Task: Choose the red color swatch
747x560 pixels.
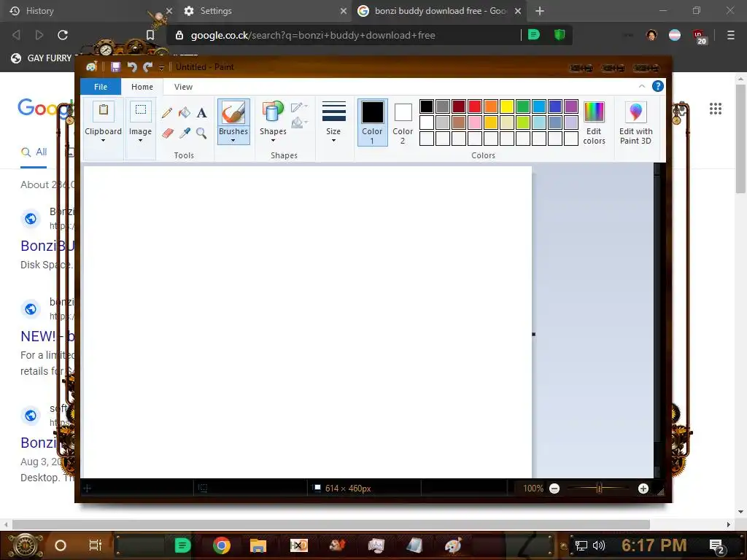Action: [x=475, y=106]
